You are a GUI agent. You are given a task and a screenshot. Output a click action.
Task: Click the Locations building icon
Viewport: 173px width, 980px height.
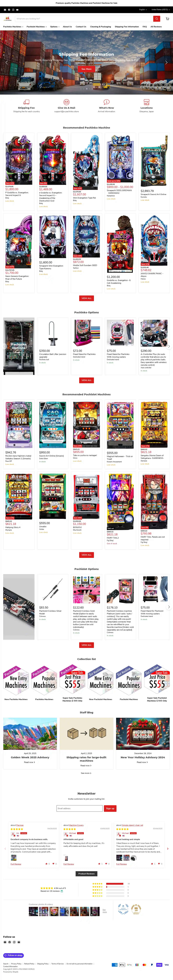[146, 102]
